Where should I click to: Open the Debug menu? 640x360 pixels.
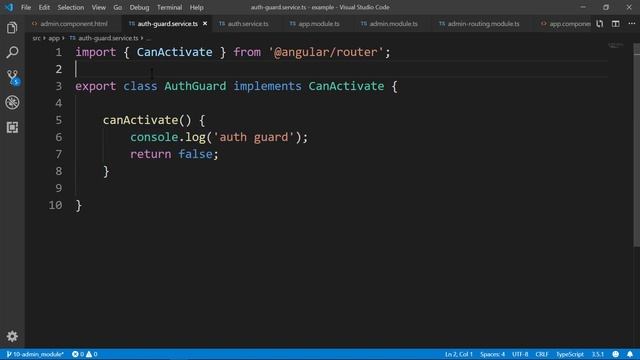(x=139, y=7)
